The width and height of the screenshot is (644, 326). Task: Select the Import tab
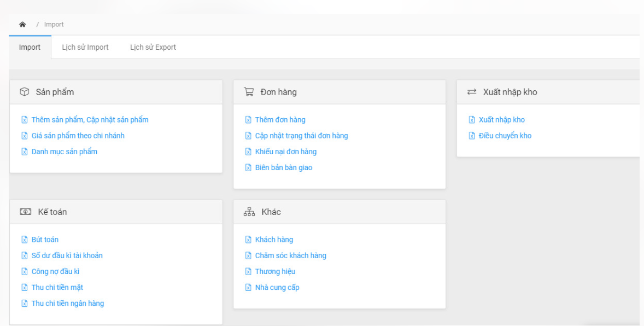tap(30, 47)
